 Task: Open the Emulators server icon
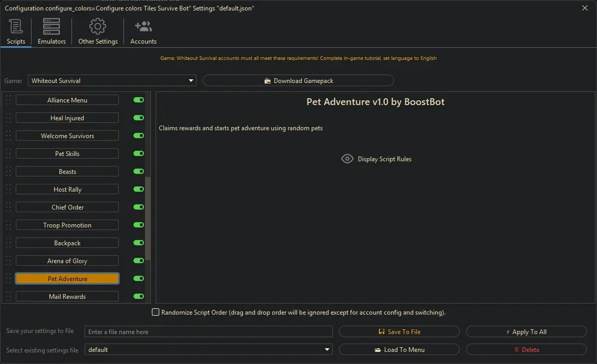pyautogui.click(x=52, y=26)
